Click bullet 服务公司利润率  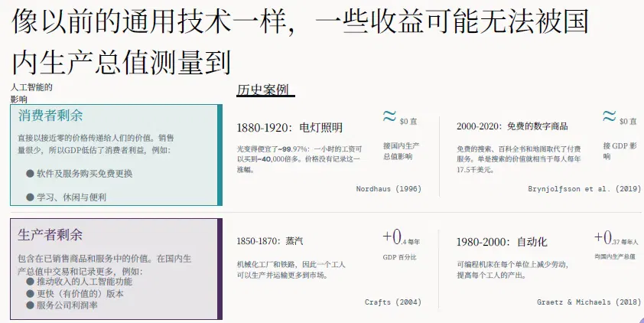click(62, 305)
